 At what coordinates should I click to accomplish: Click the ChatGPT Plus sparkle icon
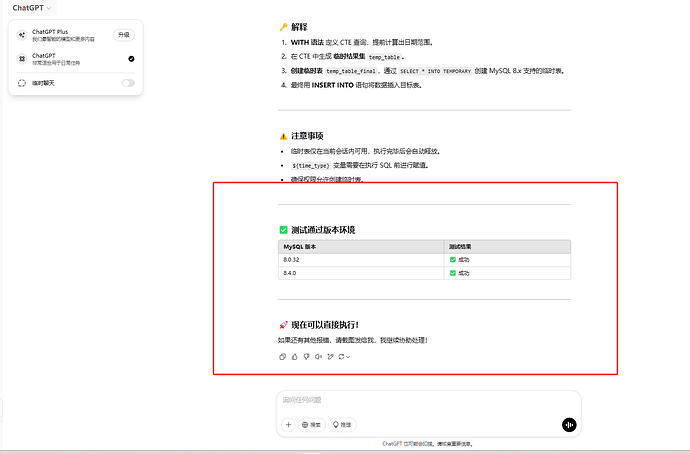click(22, 35)
